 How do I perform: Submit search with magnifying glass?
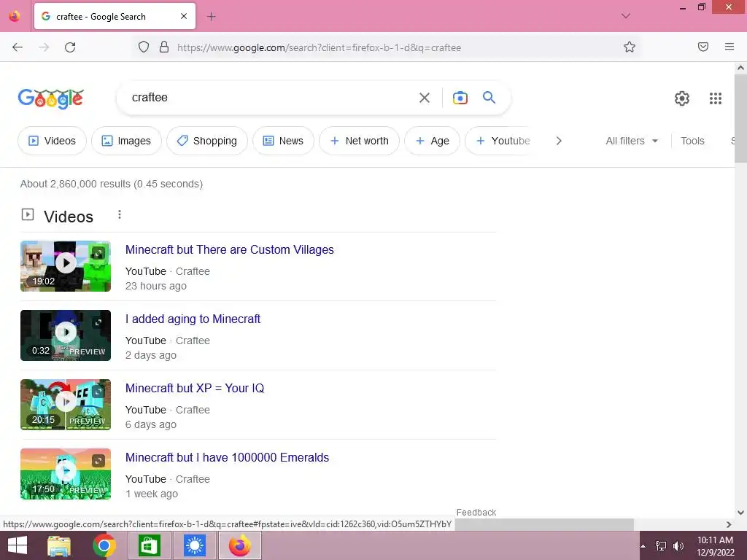pos(489,98)
